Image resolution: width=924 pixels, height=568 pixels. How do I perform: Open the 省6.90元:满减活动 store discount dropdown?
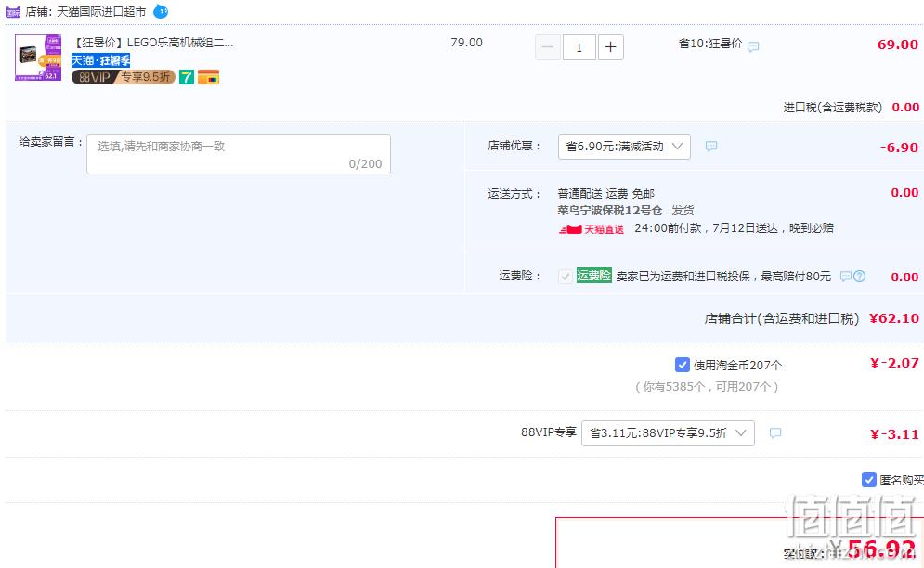[x=624, y=147]
